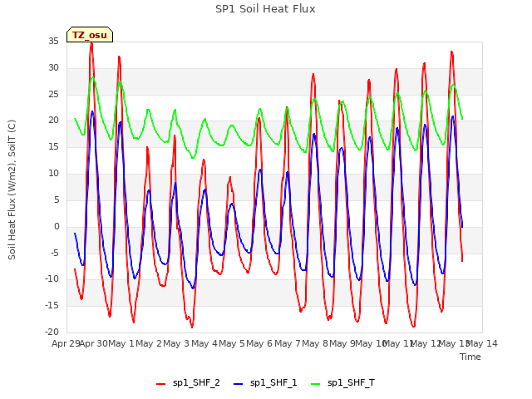Click the y-axis tick label 10

coord(53,173)
